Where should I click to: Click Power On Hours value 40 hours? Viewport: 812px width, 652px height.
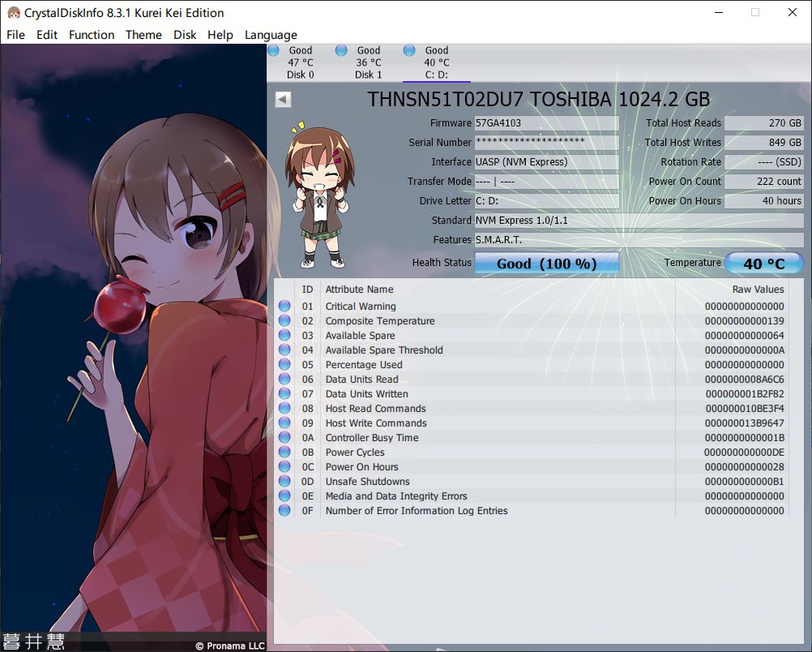coord(764,200)
